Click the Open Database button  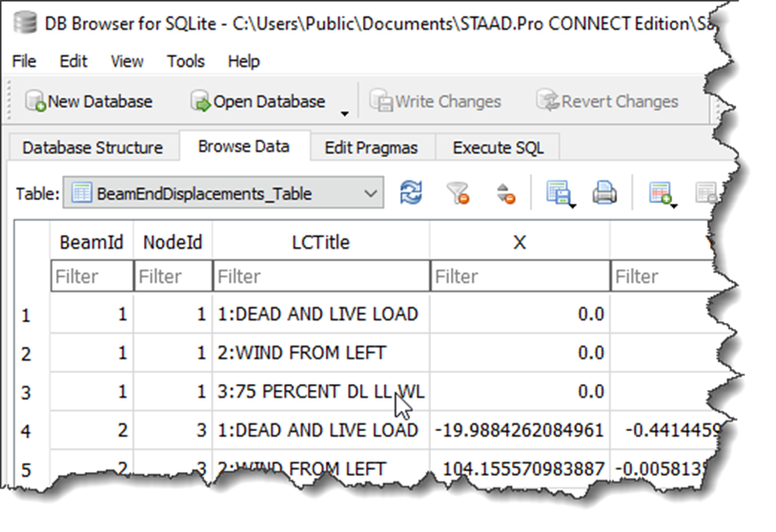(257, 101)
